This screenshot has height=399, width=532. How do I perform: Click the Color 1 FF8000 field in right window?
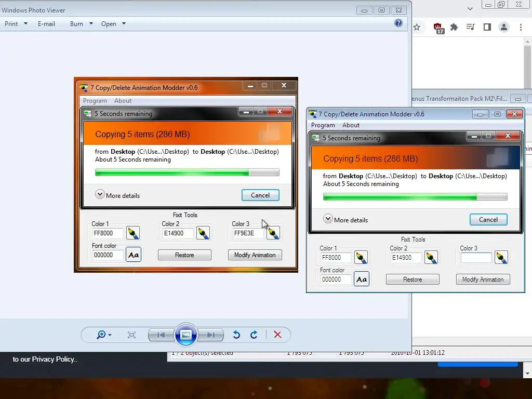pyautogui.click(x=336, y=258)
